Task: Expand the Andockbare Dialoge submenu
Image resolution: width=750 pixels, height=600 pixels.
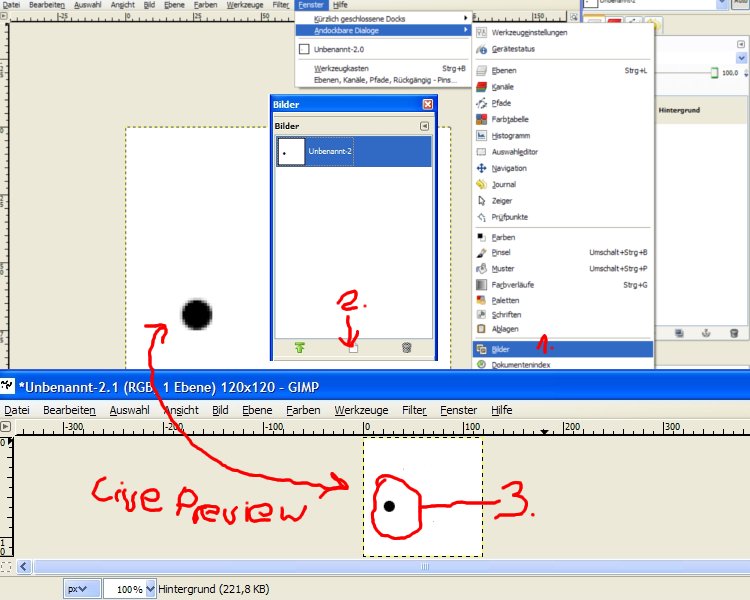Action: click(x=383, y=30)
